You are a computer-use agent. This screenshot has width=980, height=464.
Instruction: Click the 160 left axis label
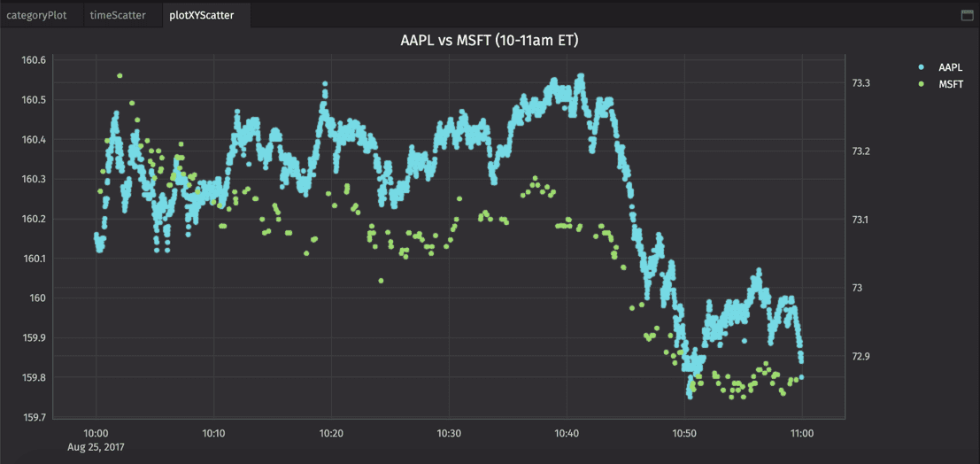click(39, 298)
